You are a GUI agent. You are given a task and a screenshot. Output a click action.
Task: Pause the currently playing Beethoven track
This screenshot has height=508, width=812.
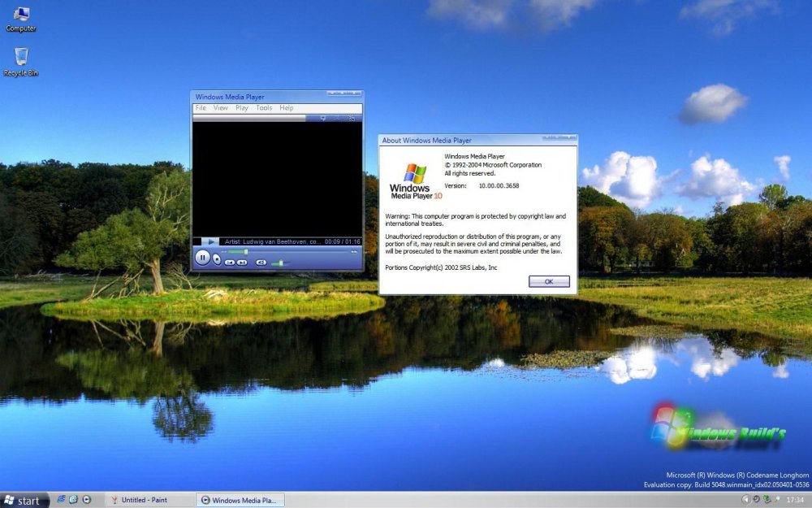(x=203, y=258)
